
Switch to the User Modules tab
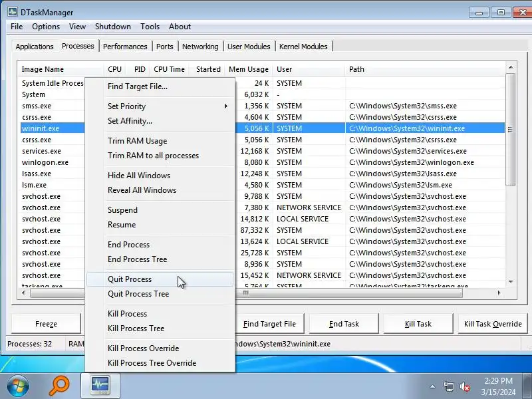tap(249, 47)
